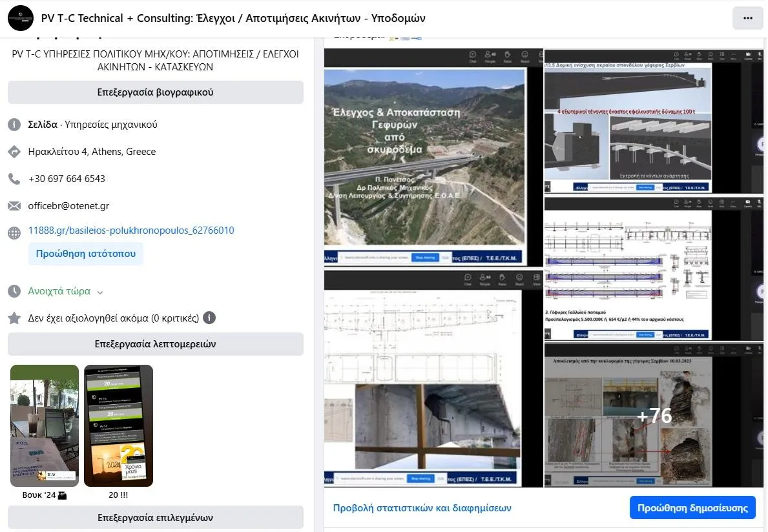Click the page profile avatar icon
Image resolution: width=768 pixels, height=532 pixels.
pyautogui.click(x=21, y=18)
